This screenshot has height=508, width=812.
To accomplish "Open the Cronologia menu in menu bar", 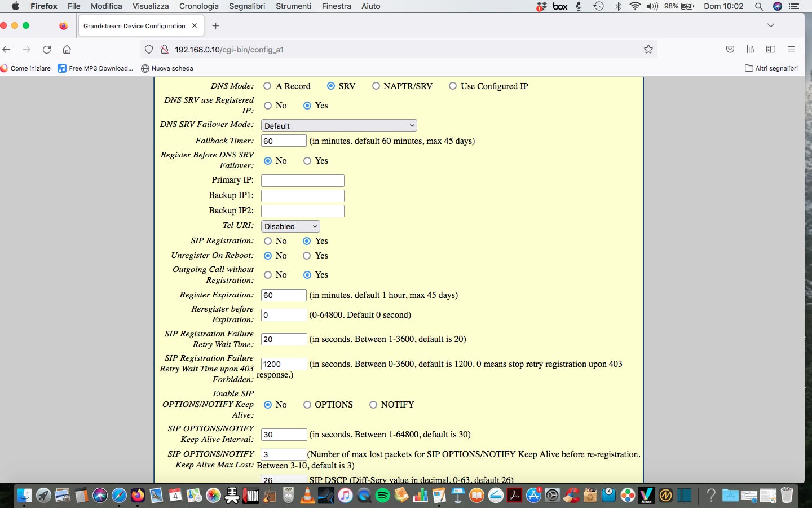I will point(198,6).
